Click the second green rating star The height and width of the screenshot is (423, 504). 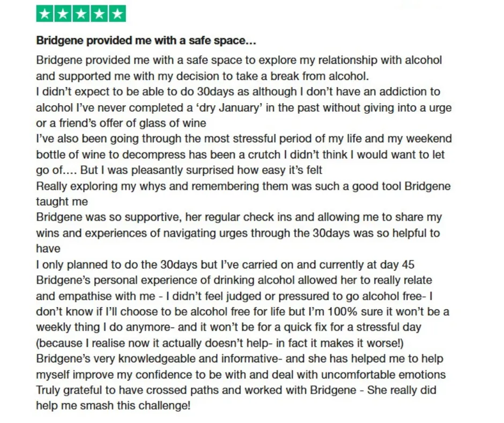(x=63, y=14)
